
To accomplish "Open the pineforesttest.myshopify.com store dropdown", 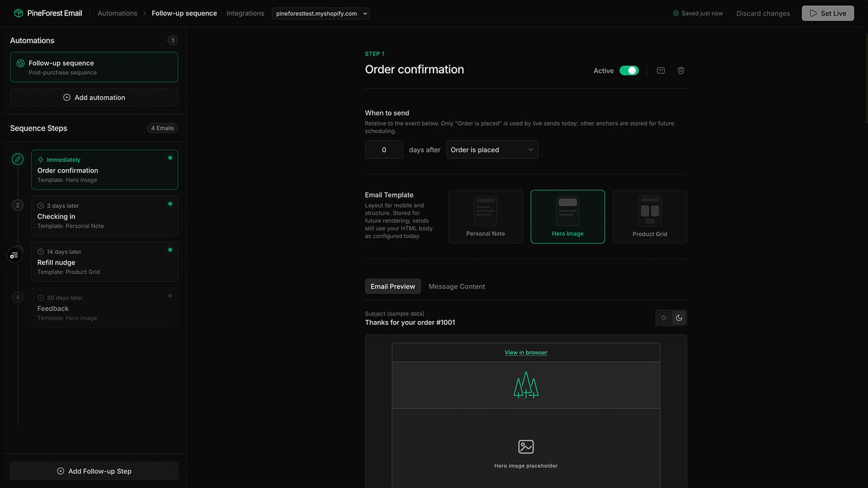I will click(x=321, y=14).
